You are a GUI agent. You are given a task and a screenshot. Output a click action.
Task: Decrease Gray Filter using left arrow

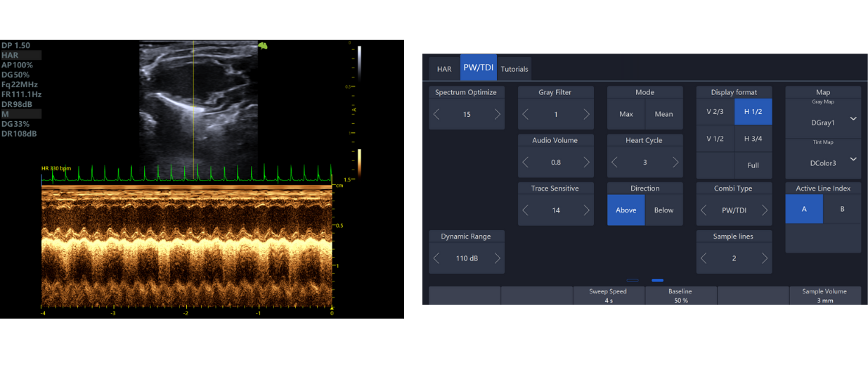click(526, 114)
